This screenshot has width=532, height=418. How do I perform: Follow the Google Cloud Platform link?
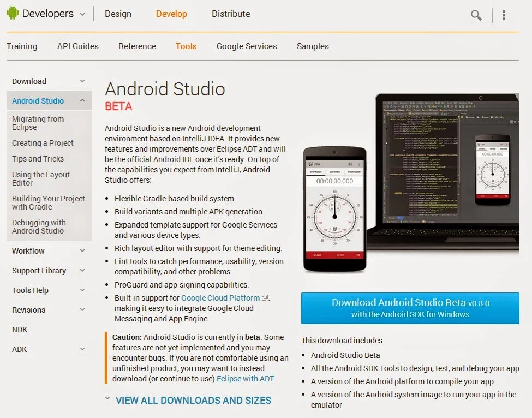[x=220, y=298]
